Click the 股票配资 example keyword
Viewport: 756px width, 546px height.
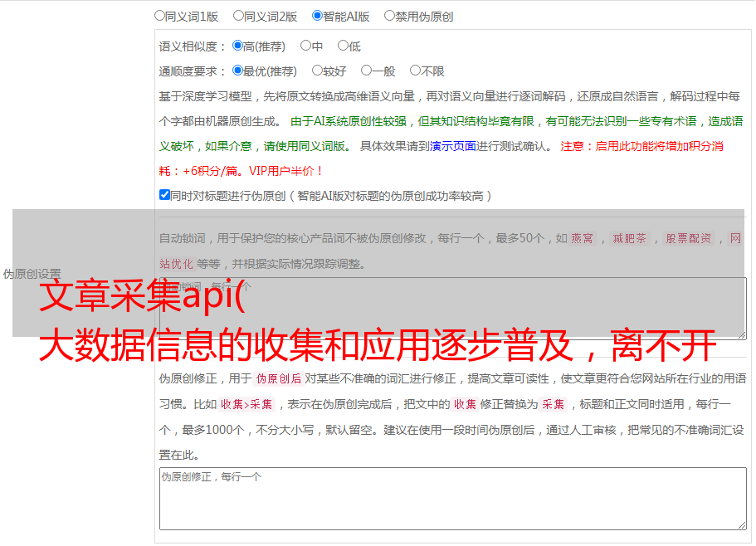[689, 238]
